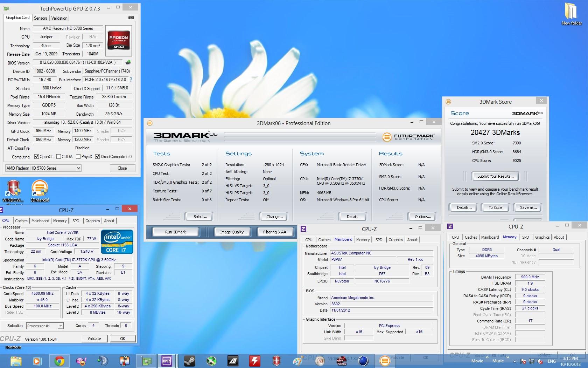Screen dimensions: 588x368
Task: Click Submit Your Results... button
Action: pyautogui.click(x=495, y=176)
